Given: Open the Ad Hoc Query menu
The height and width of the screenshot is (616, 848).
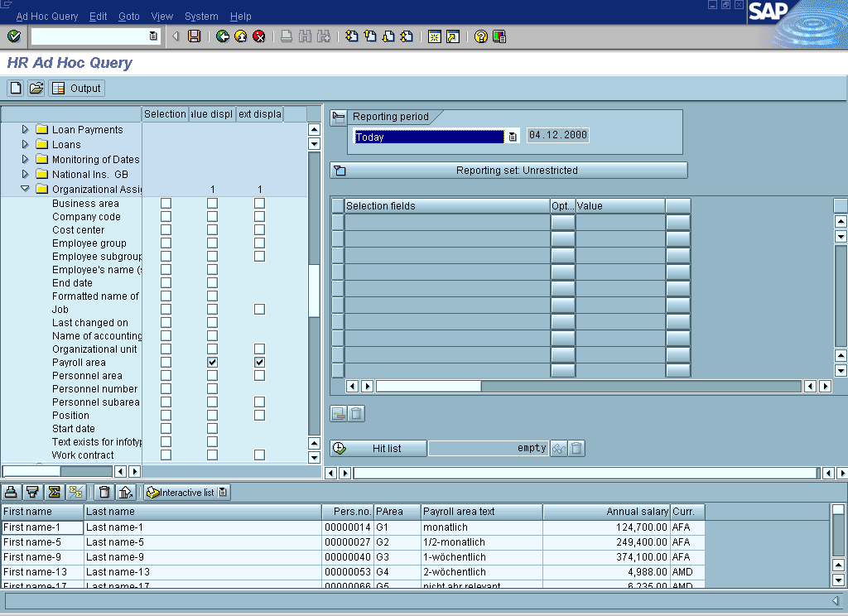Looking at the screenshot, I should tap(47, 17).
